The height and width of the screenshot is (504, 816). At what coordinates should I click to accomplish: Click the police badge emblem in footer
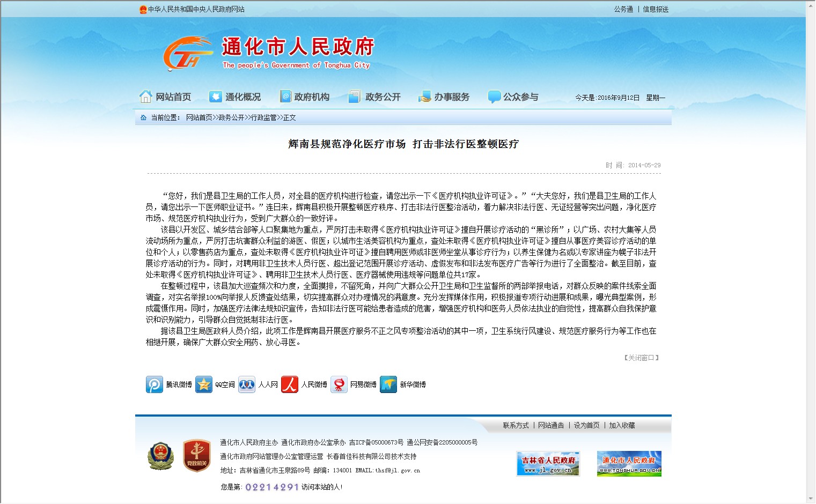[160, 456]
